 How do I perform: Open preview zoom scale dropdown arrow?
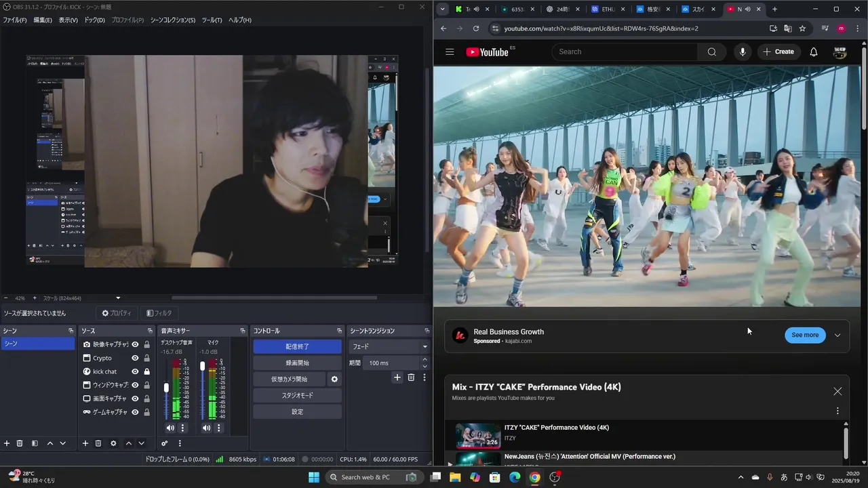[x=118, y=298]
